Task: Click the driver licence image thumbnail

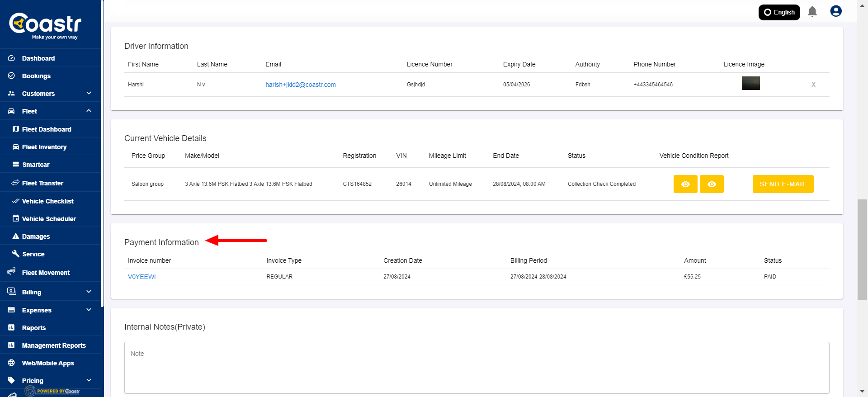Action: [750, 84]
